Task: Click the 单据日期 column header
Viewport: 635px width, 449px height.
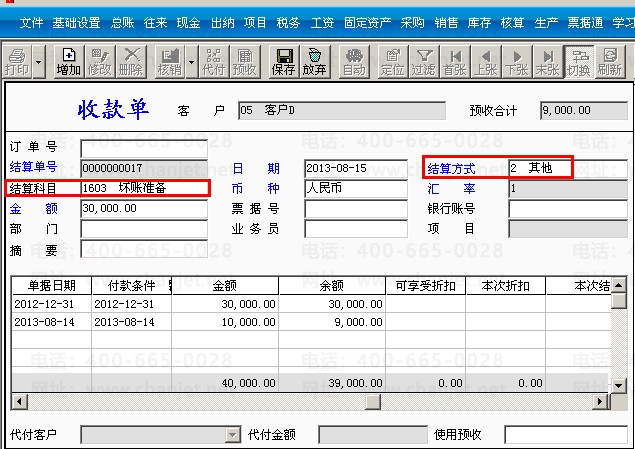Action: pos(52,286)
